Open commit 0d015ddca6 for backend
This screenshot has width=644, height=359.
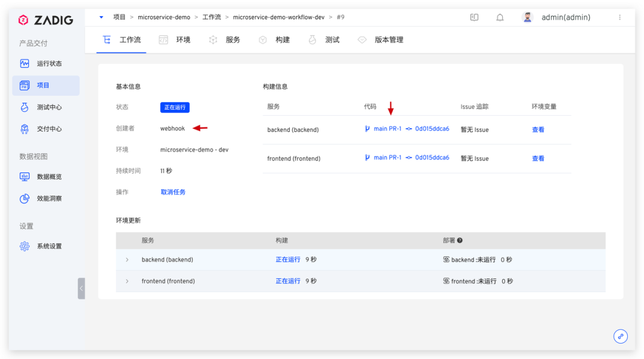click(432, 129)
